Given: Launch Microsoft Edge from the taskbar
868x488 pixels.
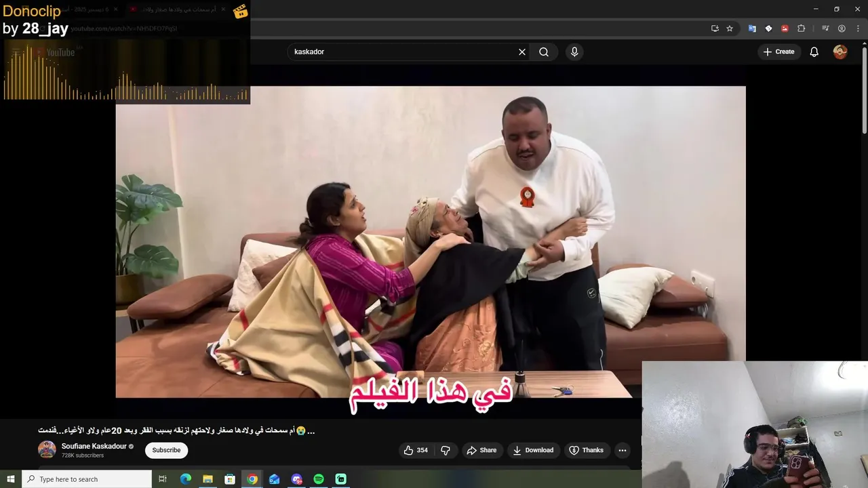Looking at the screenshot, I should tap(186, 479).
